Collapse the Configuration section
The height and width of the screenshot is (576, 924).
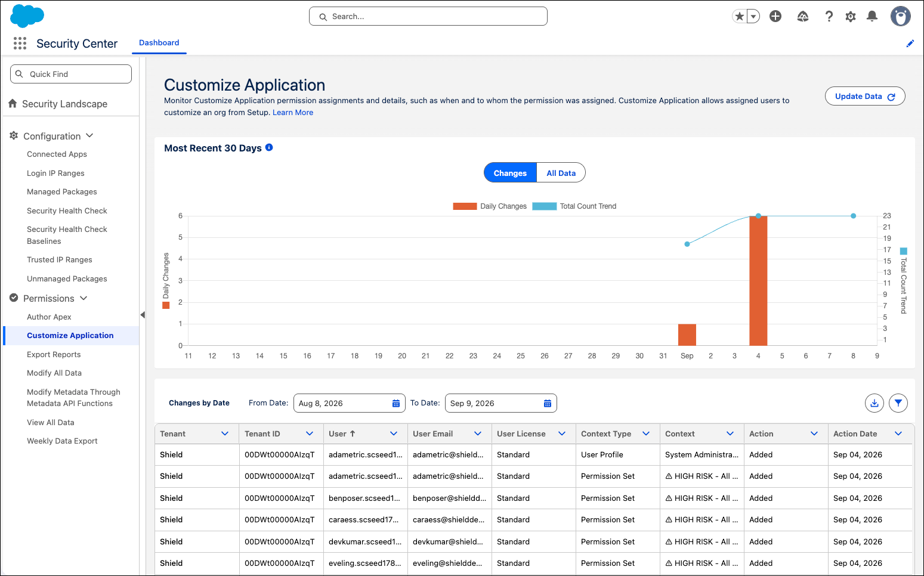[89, 135]
